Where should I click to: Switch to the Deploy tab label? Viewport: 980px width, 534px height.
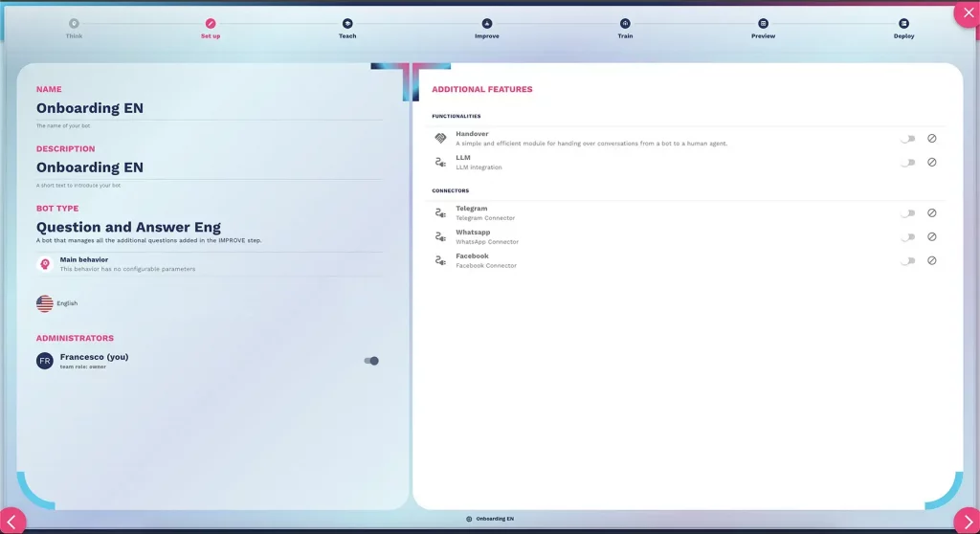(x=903, y=36)
